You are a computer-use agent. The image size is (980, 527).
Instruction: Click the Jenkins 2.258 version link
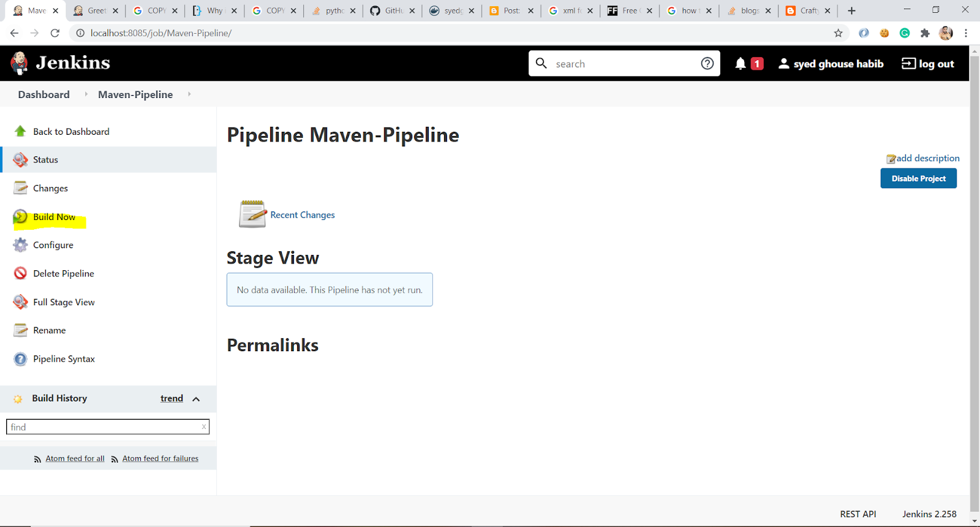pyautogui.click(x=929, y=514)
